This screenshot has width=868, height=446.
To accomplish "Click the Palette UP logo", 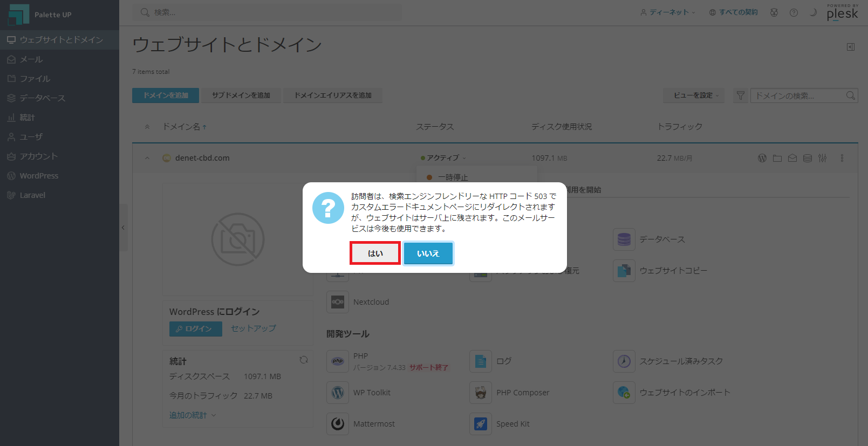I will (40, 15).
